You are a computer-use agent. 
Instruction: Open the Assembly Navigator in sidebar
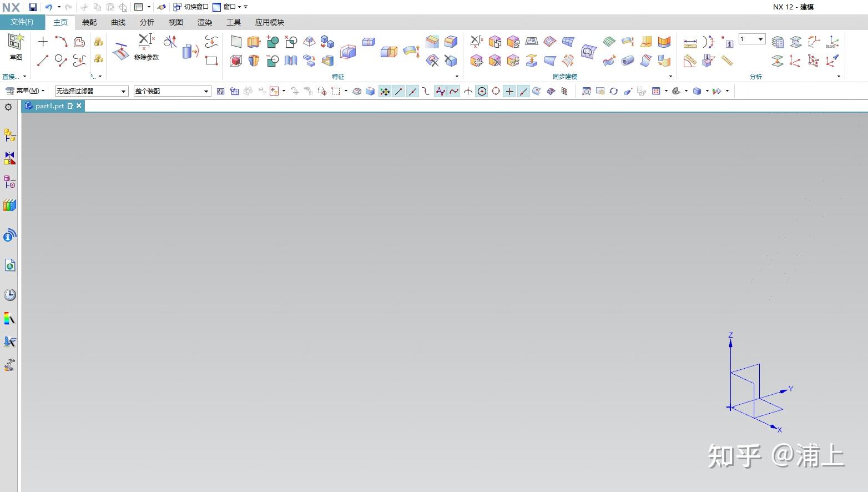[9, 135]
